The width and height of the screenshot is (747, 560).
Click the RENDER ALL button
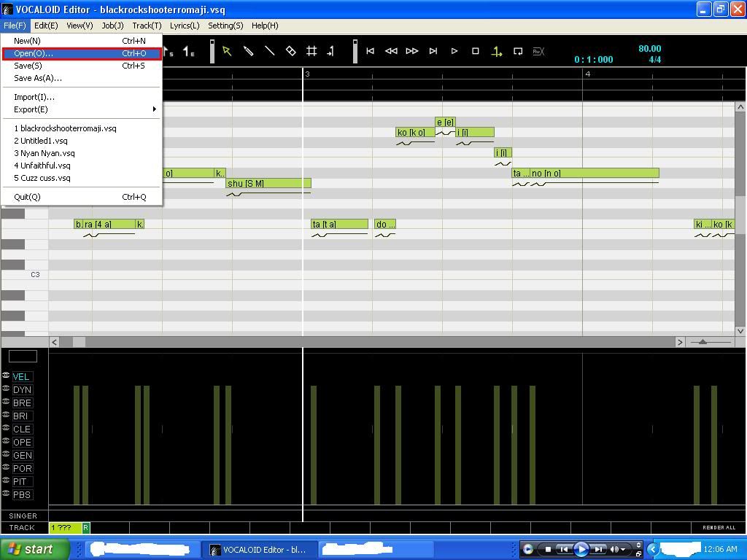(x=719, y=528)
